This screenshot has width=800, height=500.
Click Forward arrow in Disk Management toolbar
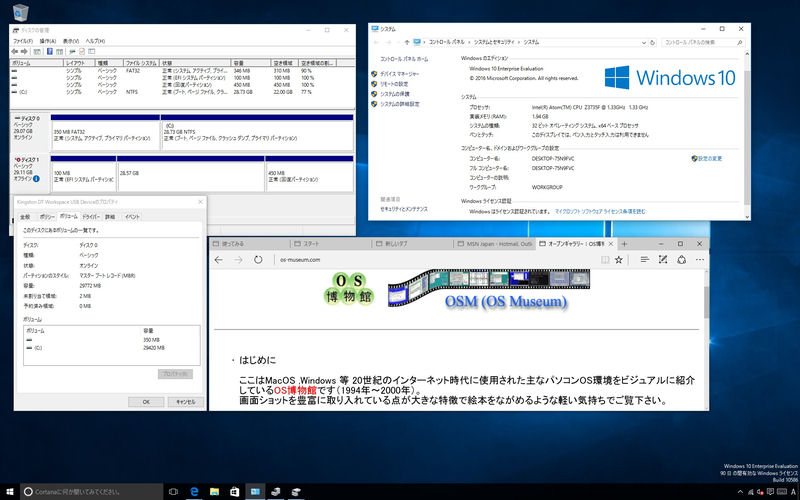(23, 52)
